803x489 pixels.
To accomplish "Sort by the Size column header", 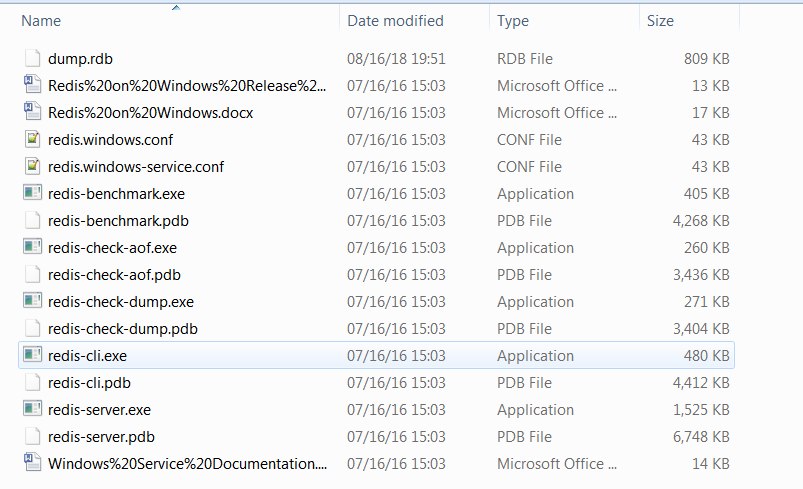I will pos(660,20).
